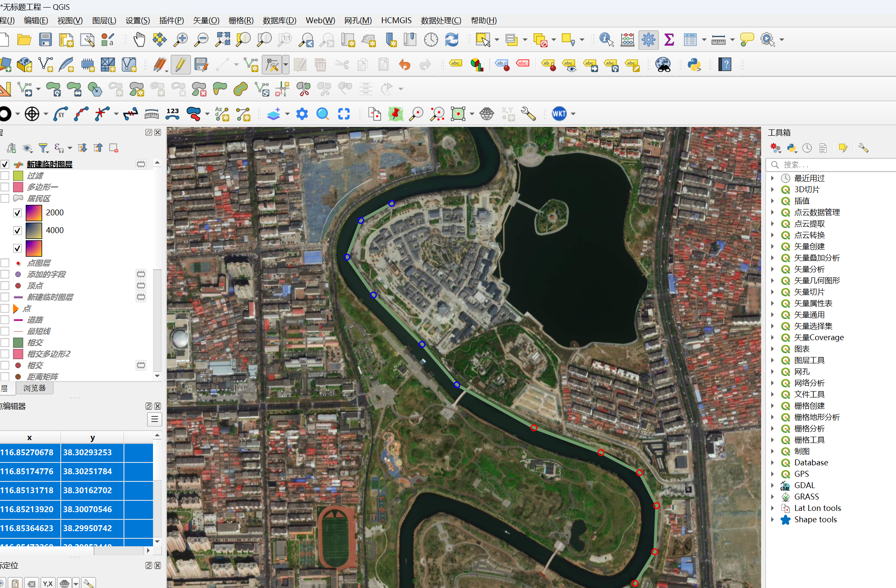Open the 矢量(O) menu

206,20
